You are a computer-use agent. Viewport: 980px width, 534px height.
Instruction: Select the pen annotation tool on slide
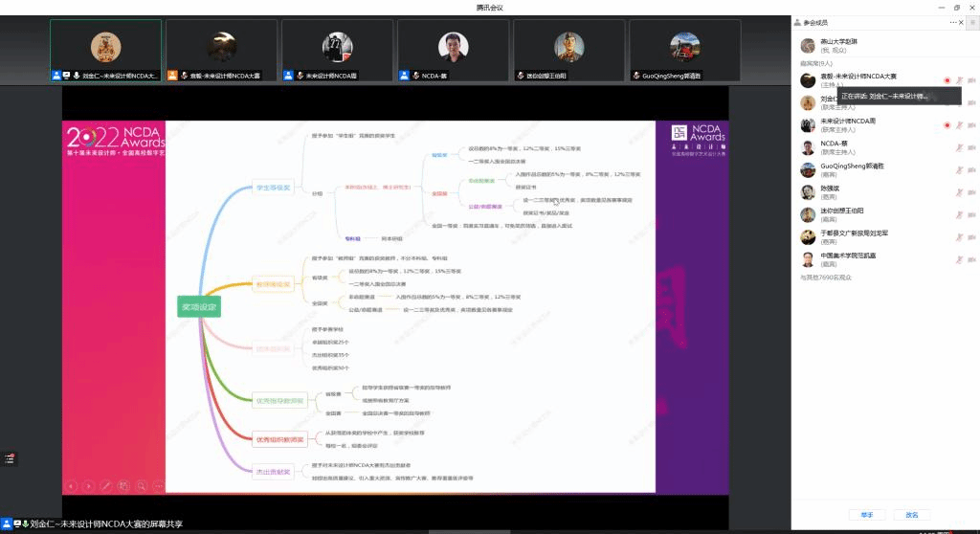pos(106,486)
